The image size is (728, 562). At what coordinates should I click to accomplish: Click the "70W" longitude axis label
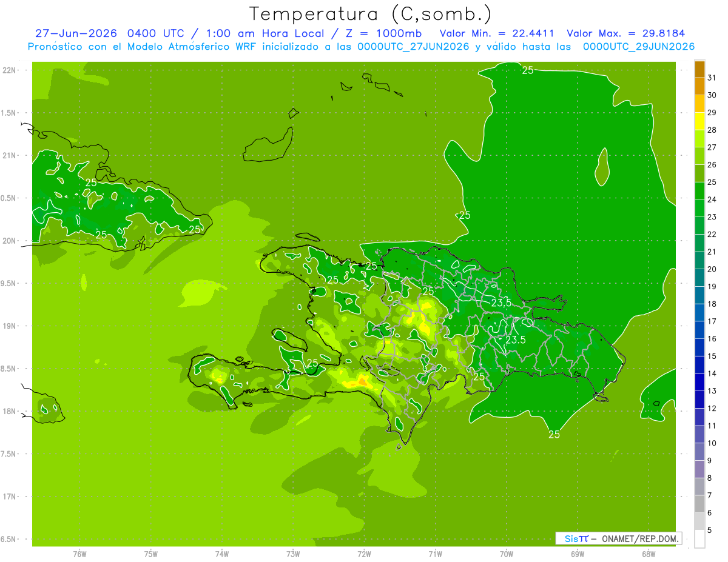(x=507, y=554)
